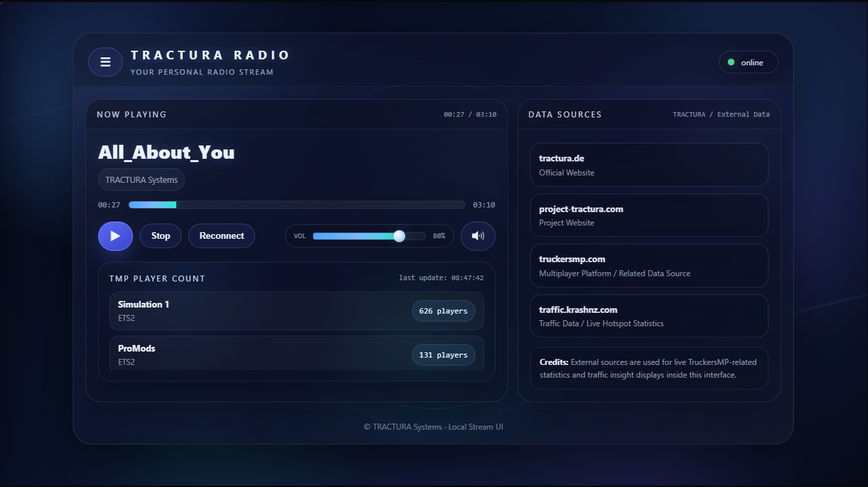Image resolution: width=868 pixels, height=487 pixels.
Task: Click the song progress bar
Action: [296, 205]
